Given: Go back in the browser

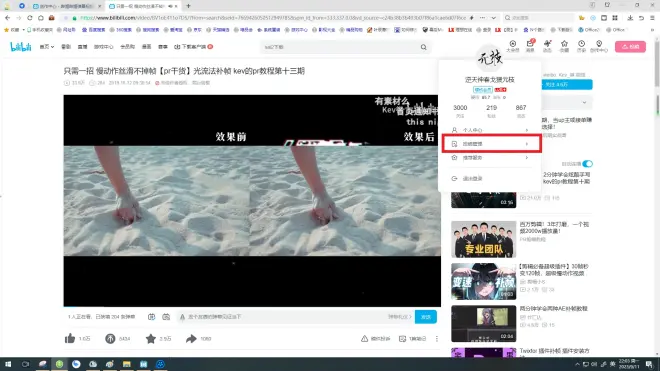Looking at the screenshot, I should tap(8, 18).
